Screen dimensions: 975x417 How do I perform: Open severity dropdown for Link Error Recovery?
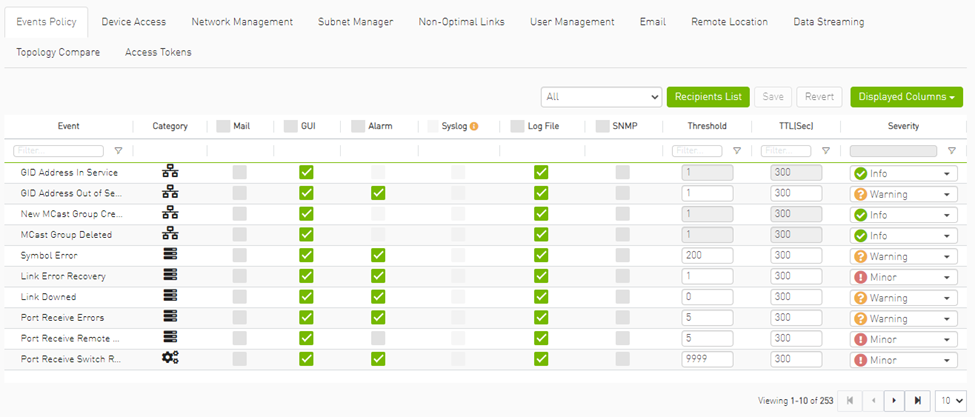tap(903, 276)
